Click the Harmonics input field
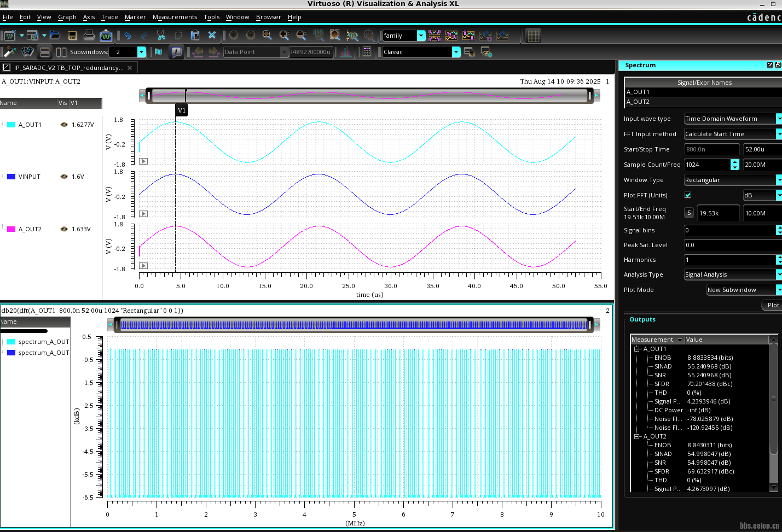This screenshot has width=782, height=532. (730, 260)
